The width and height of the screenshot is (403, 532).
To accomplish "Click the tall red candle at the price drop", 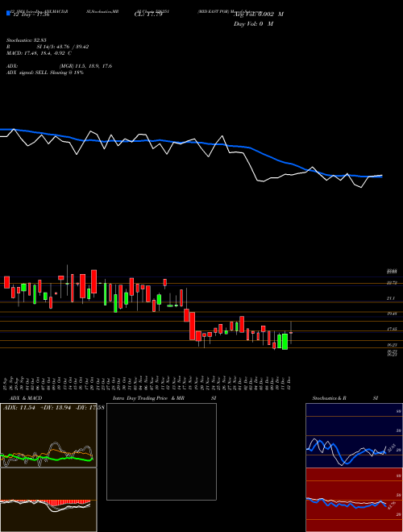I will click(193, 326).
